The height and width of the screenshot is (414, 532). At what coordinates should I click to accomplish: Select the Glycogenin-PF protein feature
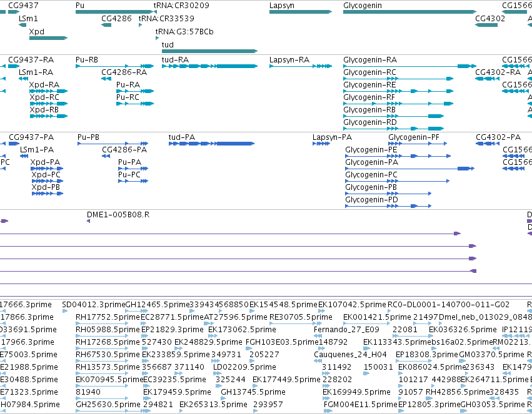click(x=418, y=144)
